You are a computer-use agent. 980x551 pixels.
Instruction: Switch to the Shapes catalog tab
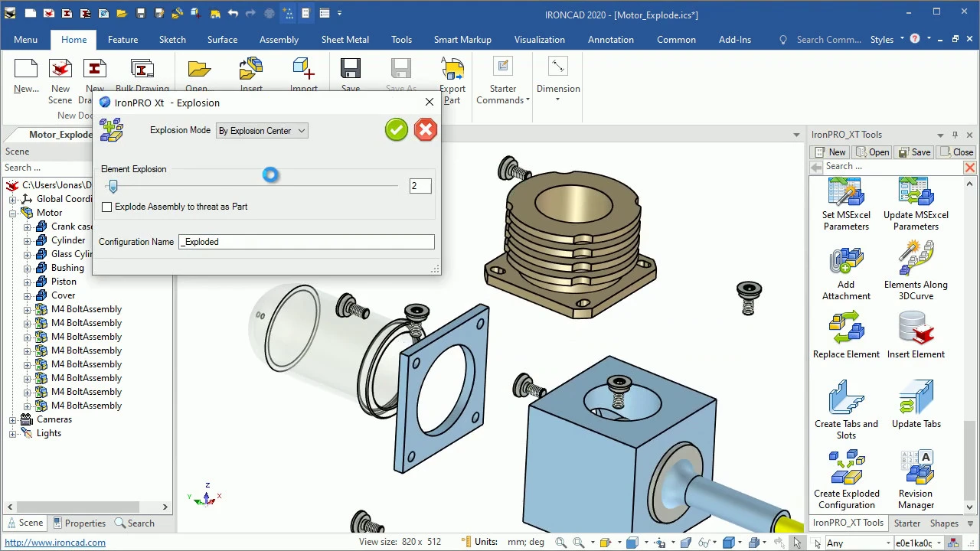(944, 523)
